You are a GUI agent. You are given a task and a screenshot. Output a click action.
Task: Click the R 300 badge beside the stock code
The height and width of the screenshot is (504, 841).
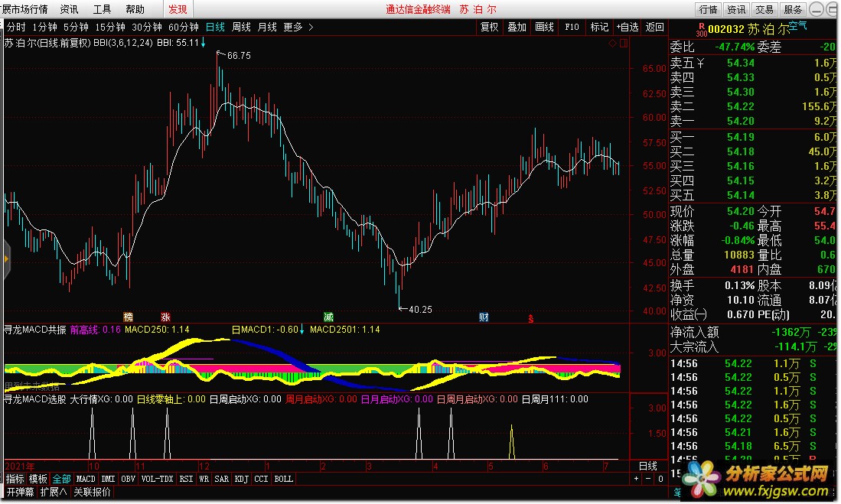click(x=701, y=30)
